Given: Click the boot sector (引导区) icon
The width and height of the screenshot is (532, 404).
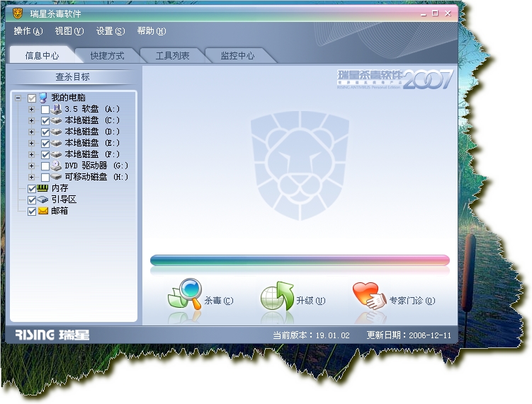Looking at the screenshot, I should [x=43, y=200].
